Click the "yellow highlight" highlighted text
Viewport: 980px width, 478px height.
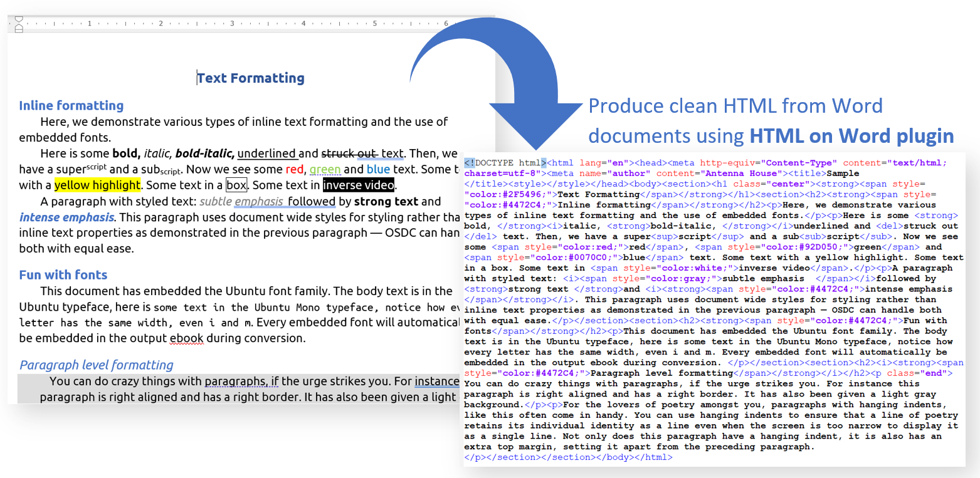(x=97, y=185)
